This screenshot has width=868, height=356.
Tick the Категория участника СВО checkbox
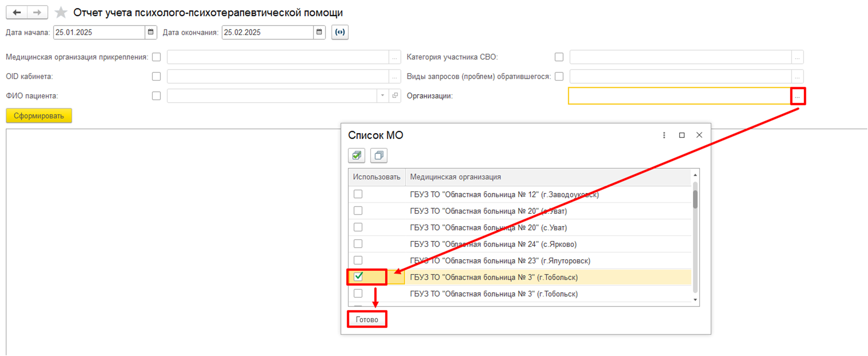click(x=559, y=57)
